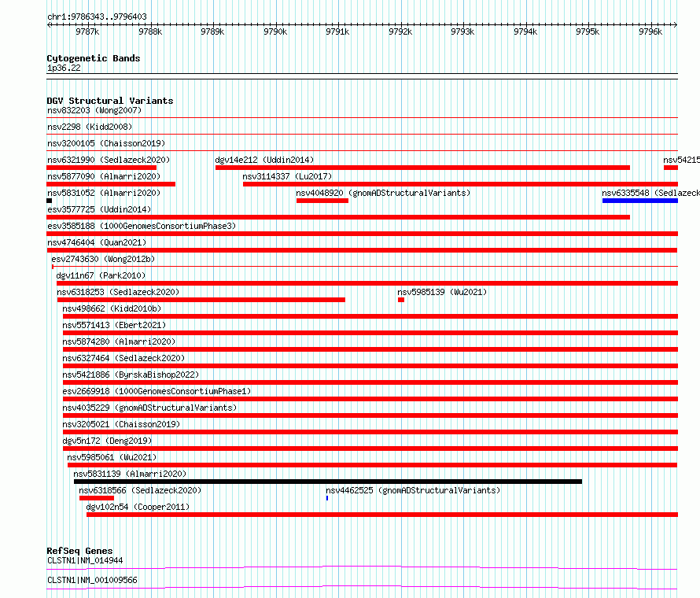This screenshot has width=700, height=598.
Task: Click the chr1:9786343..9796403 coordinate label
Action: click(x=97, y=17)
